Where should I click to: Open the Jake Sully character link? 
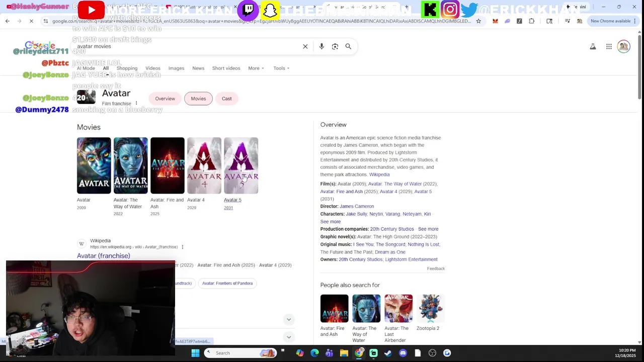(x=356, y=214)
